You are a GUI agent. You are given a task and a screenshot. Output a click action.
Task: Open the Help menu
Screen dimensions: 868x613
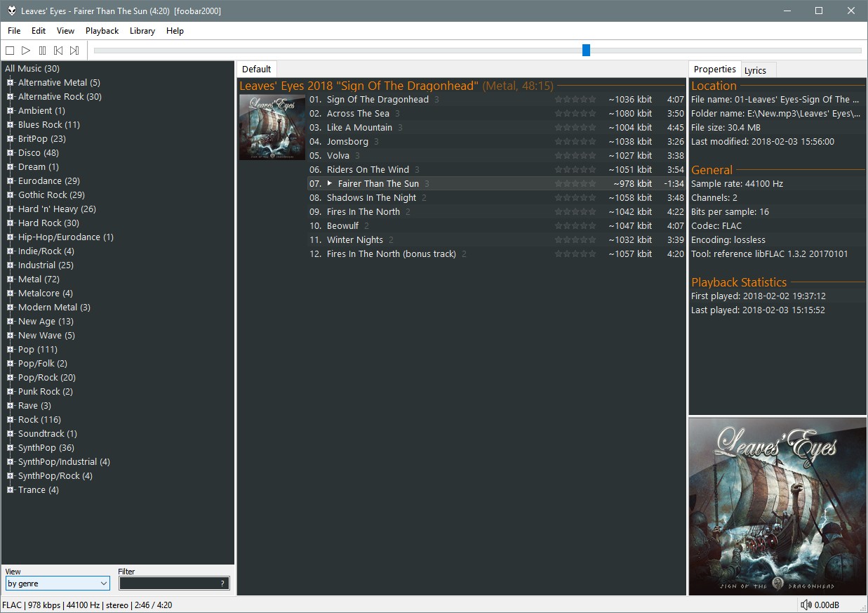pos(175,31)
